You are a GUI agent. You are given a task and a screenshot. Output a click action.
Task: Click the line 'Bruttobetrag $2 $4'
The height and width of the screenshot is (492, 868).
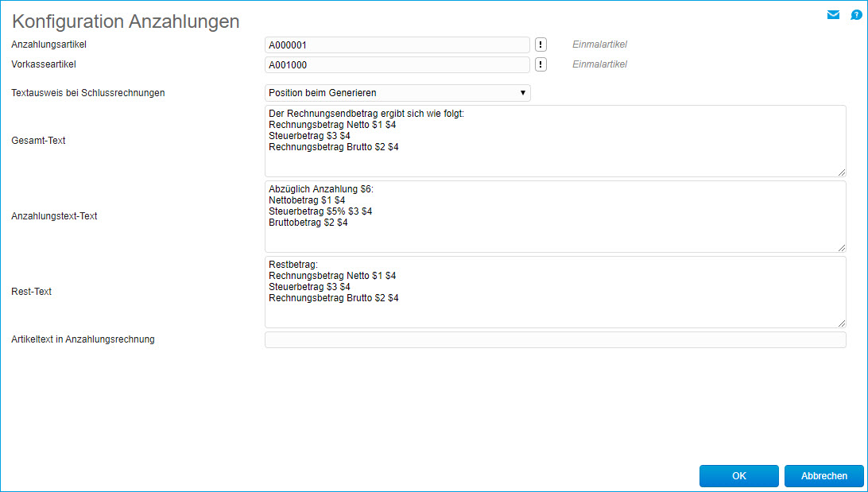tap(308, 223)
